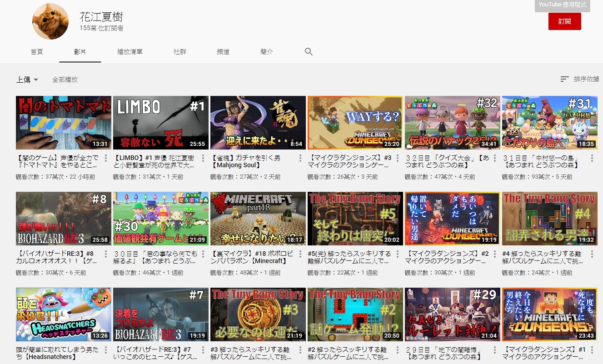Open the 簡介 tab
This screenshot has width=603, height=364.
267,52
